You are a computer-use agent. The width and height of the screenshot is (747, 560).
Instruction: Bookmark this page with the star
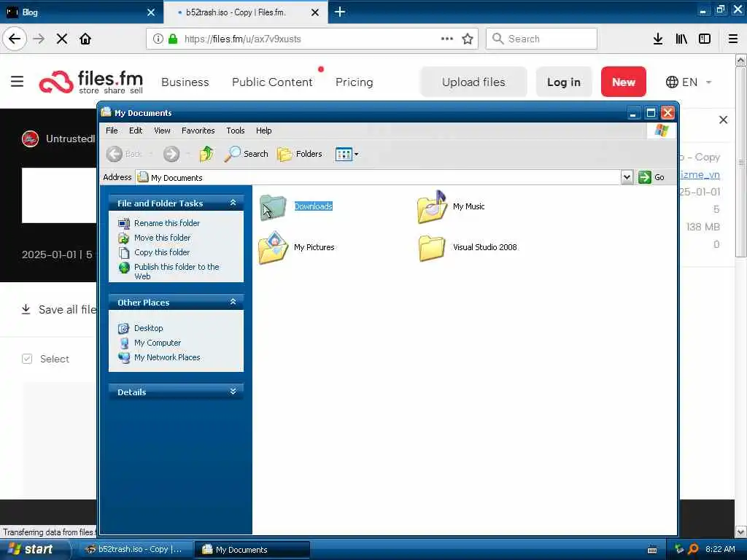(468, 39)
